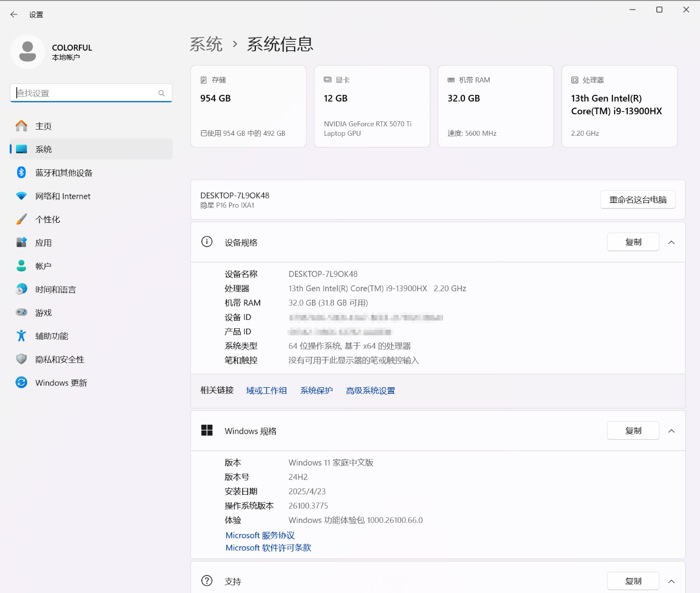The image size is (700, 593).
Task: Open 游戏 via the gamepad icon
Action: pyautogui.click(x=22, y=312)
